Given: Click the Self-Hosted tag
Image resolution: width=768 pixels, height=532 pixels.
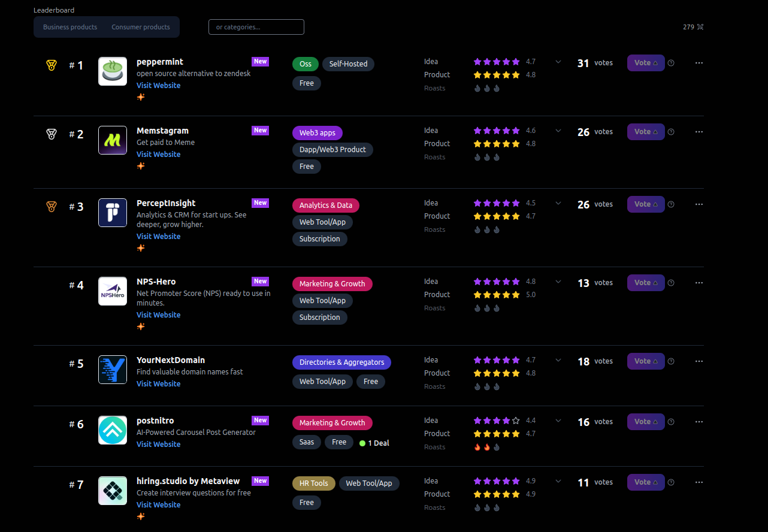Looking at the screenshot, I should click(x=348, y=64).
